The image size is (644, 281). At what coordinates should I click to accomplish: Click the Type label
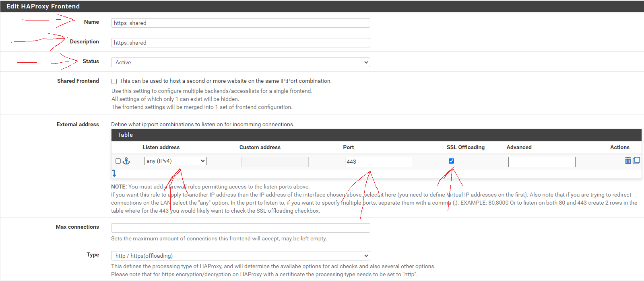tap(93, 254)
